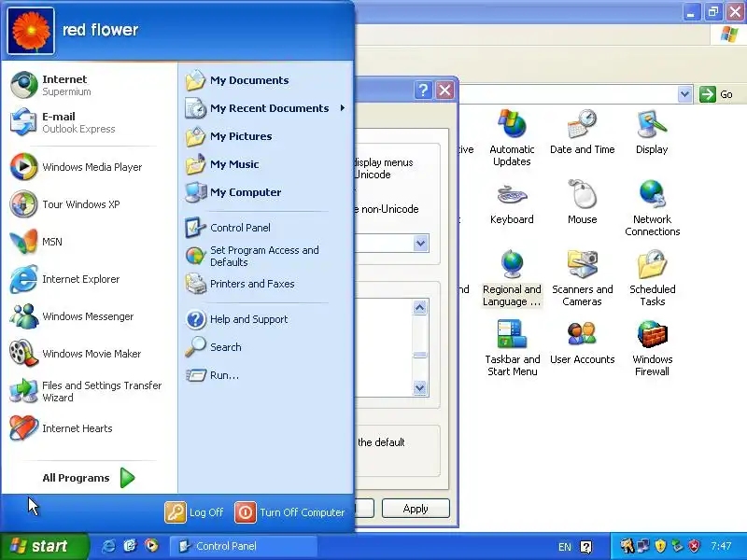Click the Go button in address bar
Screen dimensions: 747x560
pos(716,94)
